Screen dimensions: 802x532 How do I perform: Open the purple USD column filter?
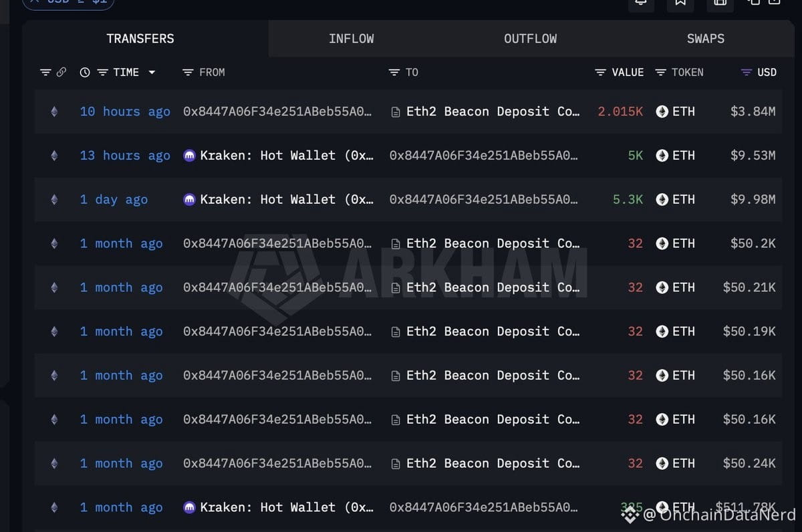(x=747, y=72)
